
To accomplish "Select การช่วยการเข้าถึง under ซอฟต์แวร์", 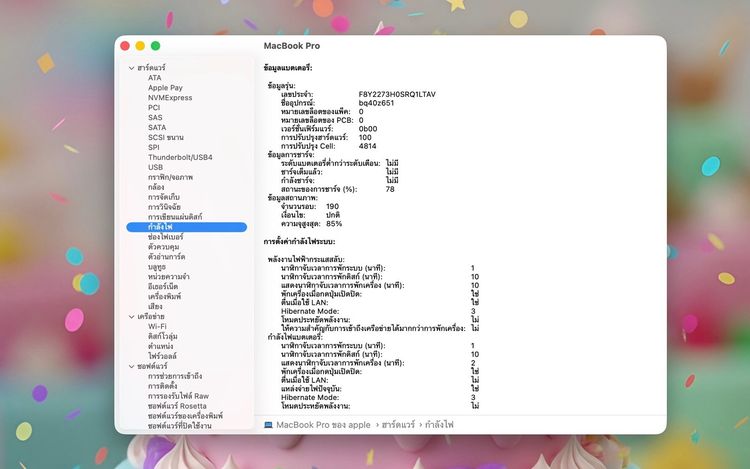I will pos(175,376).
